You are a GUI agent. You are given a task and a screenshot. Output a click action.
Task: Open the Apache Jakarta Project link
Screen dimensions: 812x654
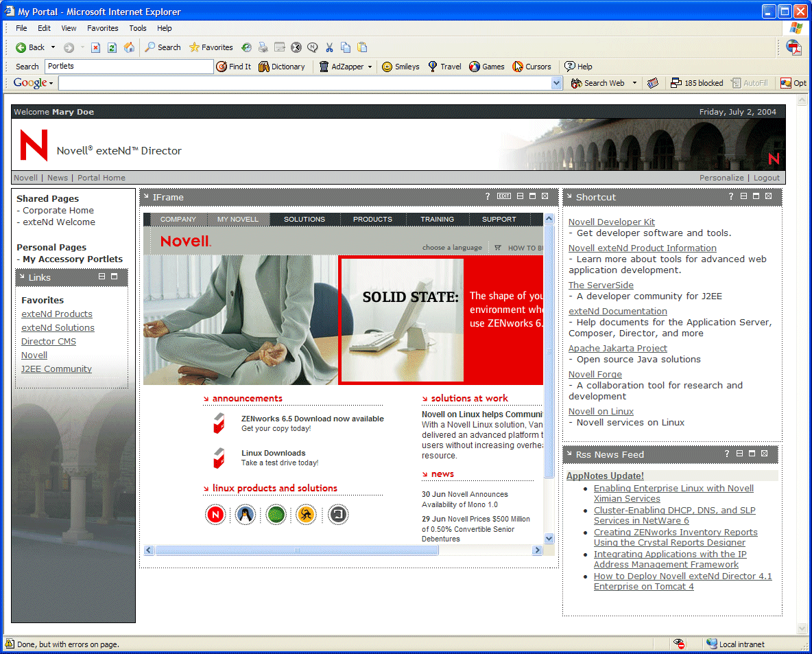617,348
